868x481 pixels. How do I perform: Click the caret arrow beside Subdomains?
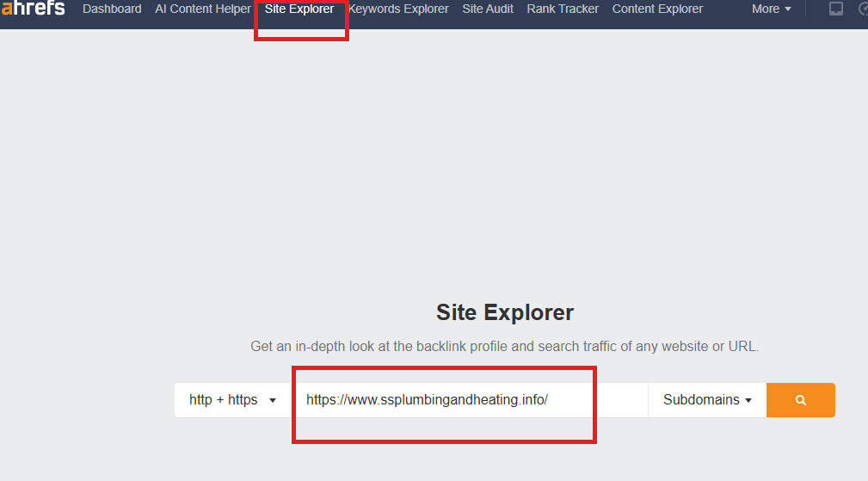[748, 401]
